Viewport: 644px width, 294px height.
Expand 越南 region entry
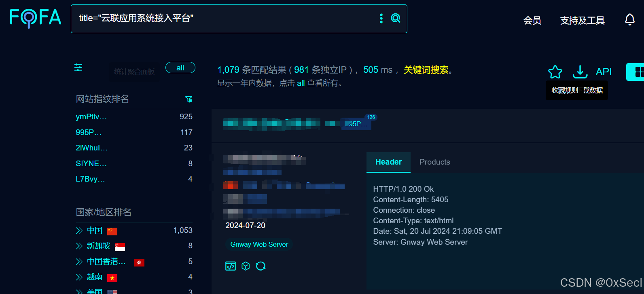point(79,277)
